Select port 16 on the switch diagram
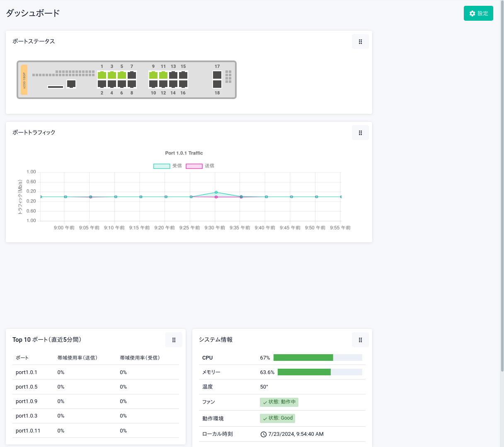The image size is (504, 447). pyautogui.click(x=183, y=84)
